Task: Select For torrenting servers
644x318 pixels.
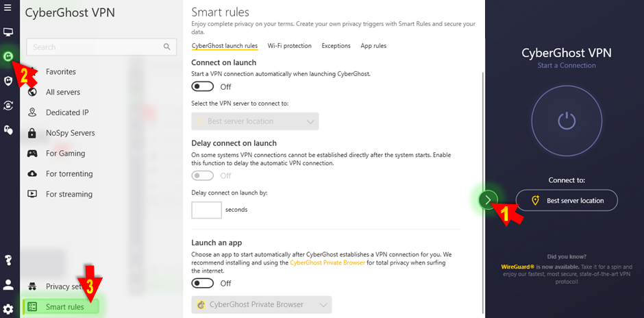Action: point(69,174)
